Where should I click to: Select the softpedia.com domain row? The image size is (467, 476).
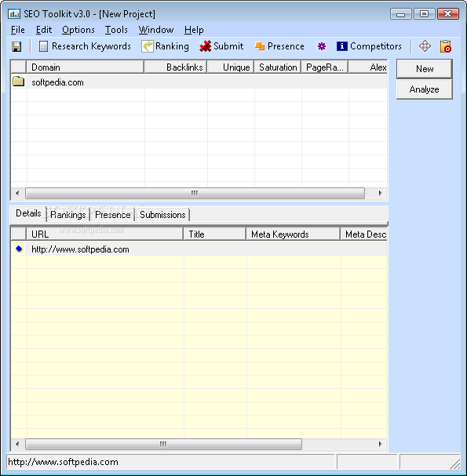(x=199, y=82)
